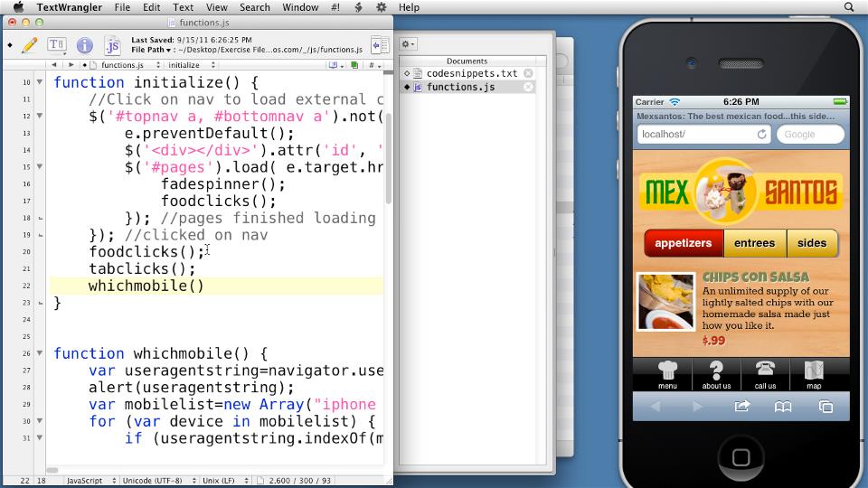Open the File Path dropdown
This screenshot has height=488, width=868.
(151, 50)
